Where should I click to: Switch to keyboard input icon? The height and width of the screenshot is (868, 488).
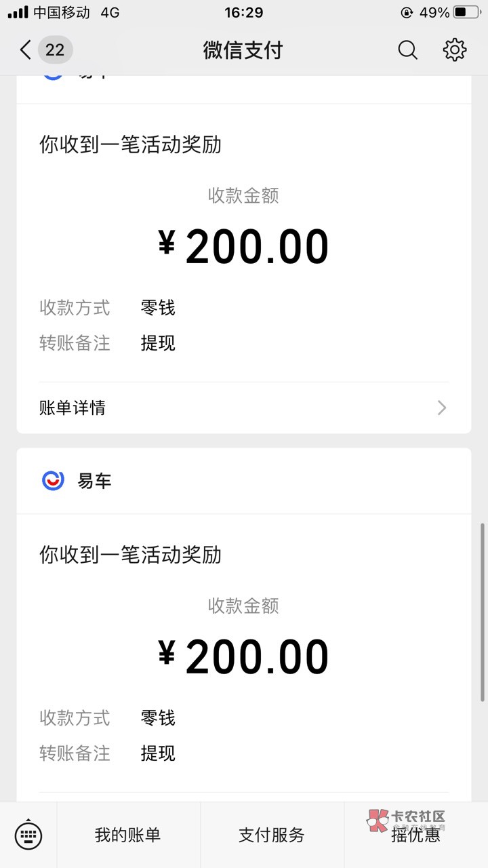point(28,835)
